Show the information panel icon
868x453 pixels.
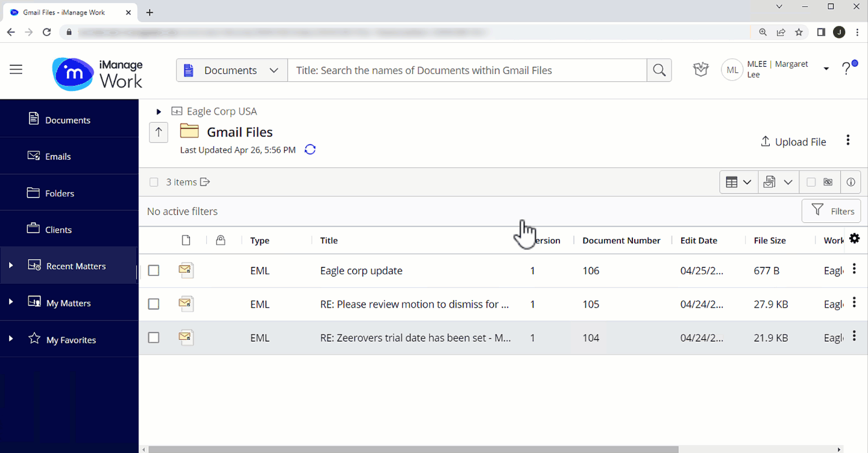coord(851,182)
